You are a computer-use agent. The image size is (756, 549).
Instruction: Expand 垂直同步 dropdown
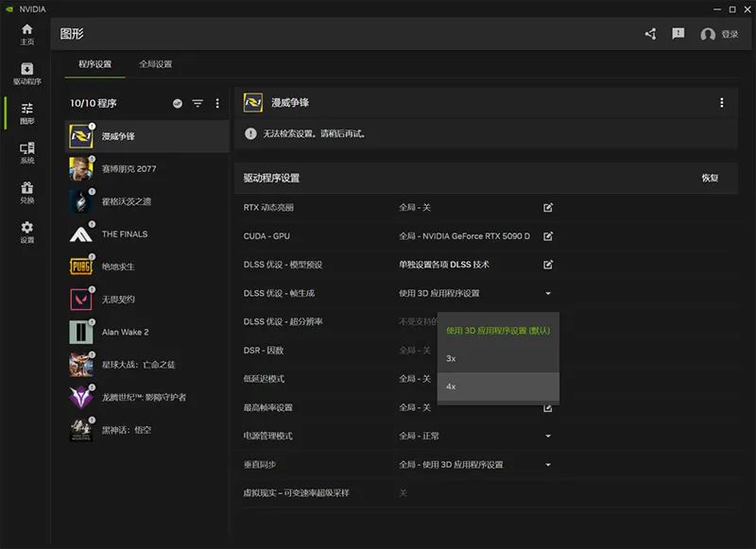pos(548,465)
